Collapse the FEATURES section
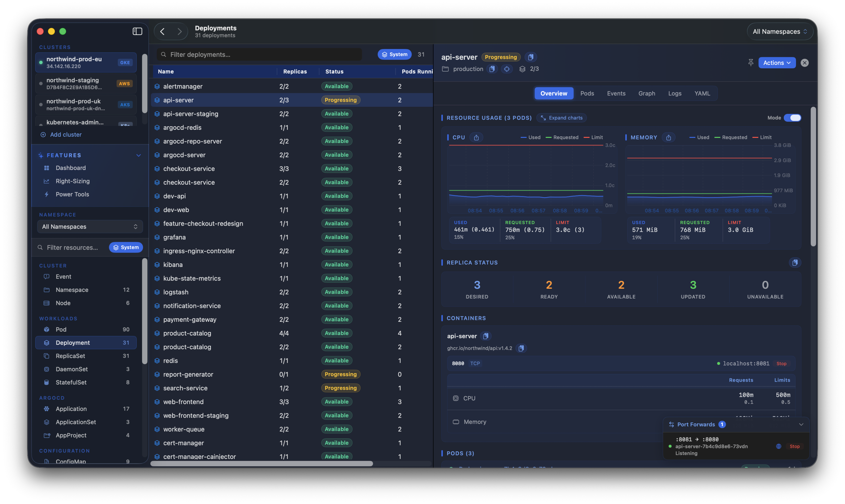 pos(139,155)
